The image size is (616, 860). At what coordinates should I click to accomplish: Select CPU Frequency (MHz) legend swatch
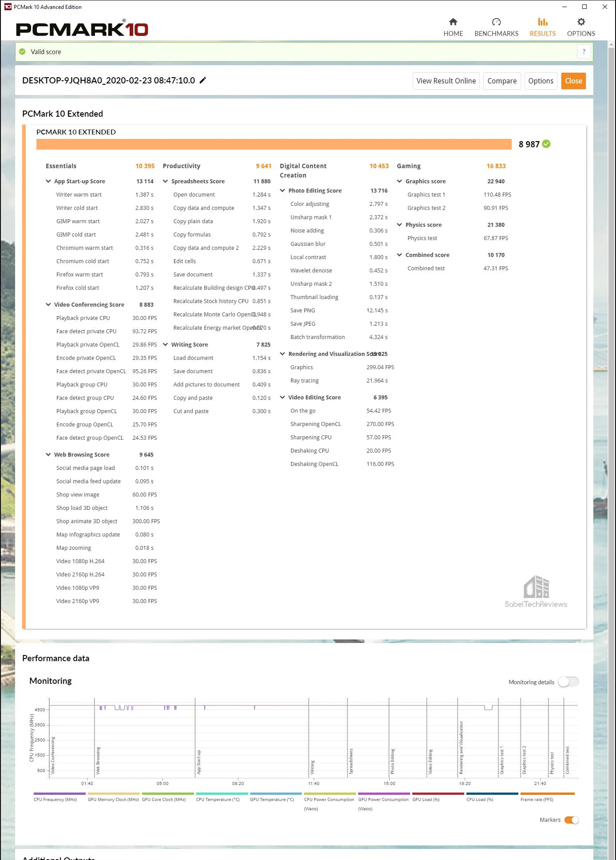tap(59, 793)
